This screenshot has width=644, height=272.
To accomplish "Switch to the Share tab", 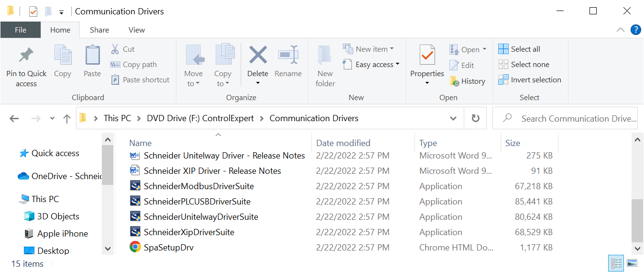I will pos(99,30).
